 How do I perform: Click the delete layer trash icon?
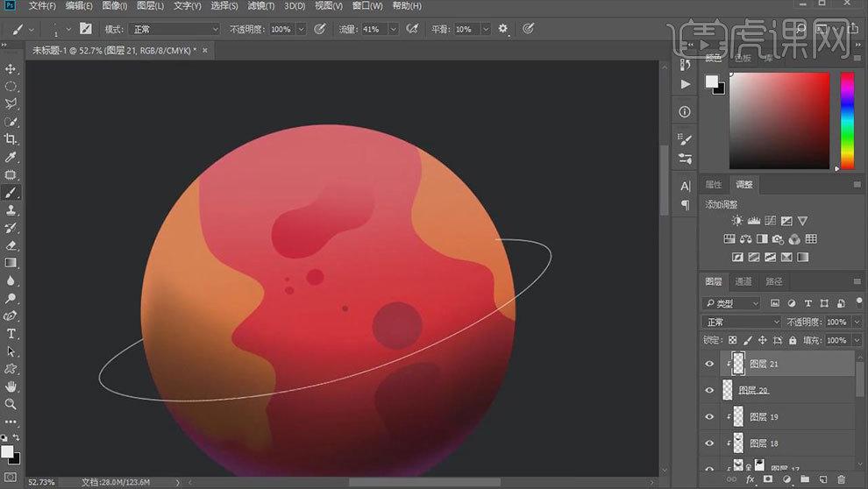click(842, 479)
